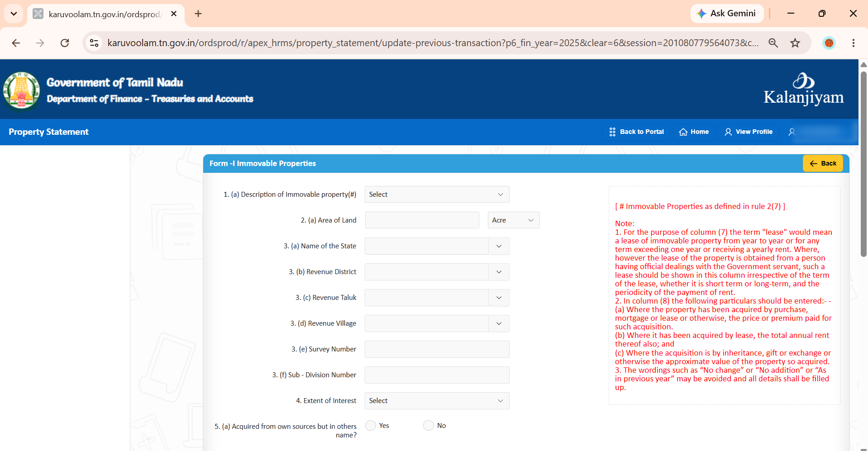Bookmark this page with the star icon

point(795,43)
